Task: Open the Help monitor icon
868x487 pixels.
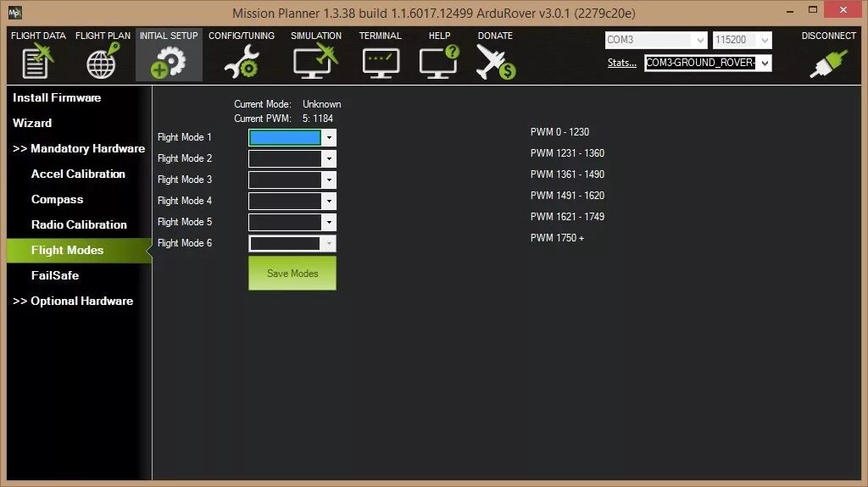Action: (440, 62)
